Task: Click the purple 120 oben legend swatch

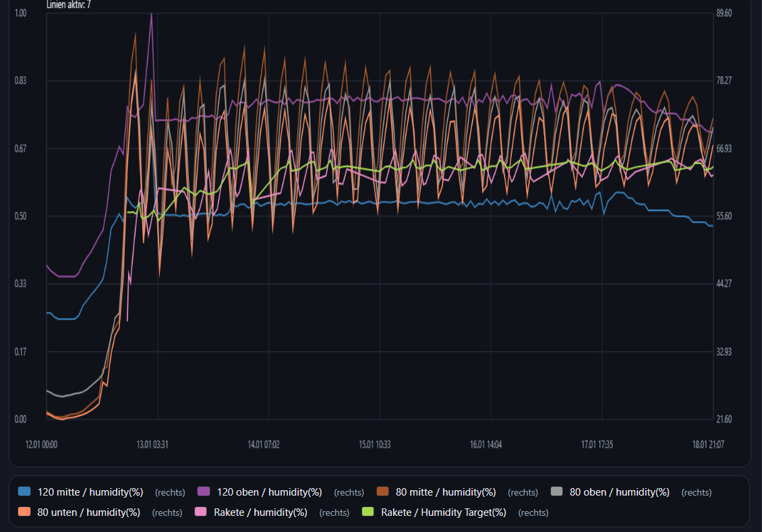Action: [x=204, y=492]
